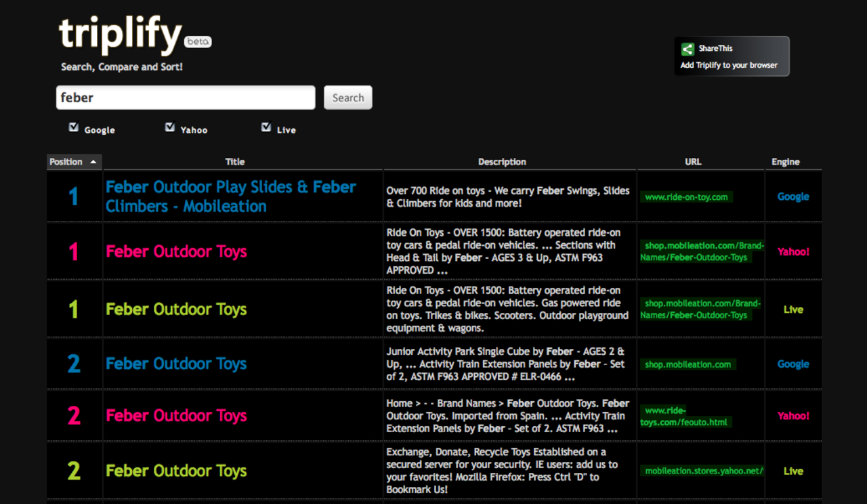Open the www.ride-on-toy.com URL link
Viewport: 867px width, 504px height.
click(686, 197)
